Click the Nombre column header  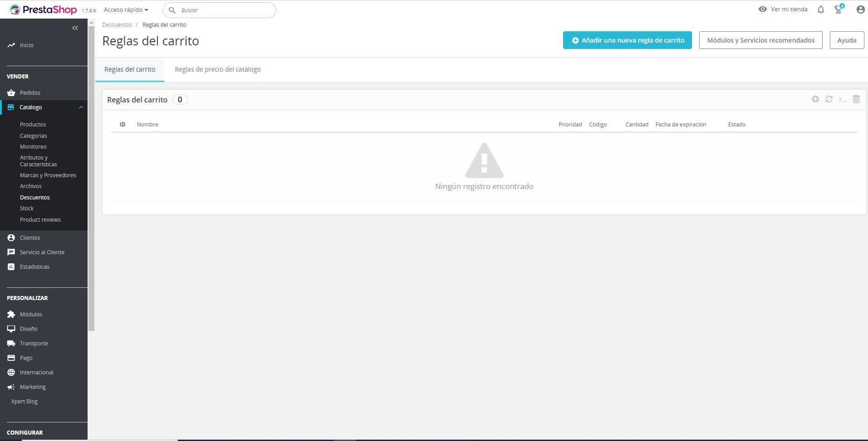tap(147, 124)
